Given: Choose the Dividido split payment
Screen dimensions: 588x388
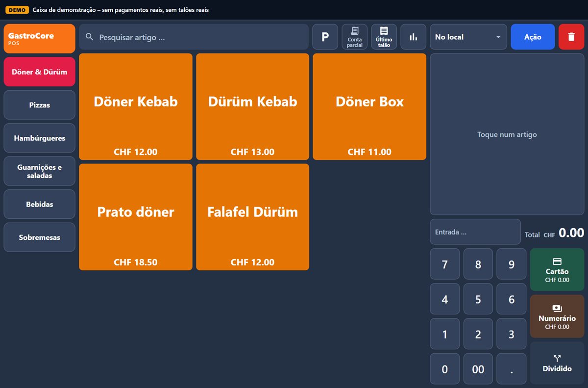Looking at the screenshot, I should tap(557, 363).
